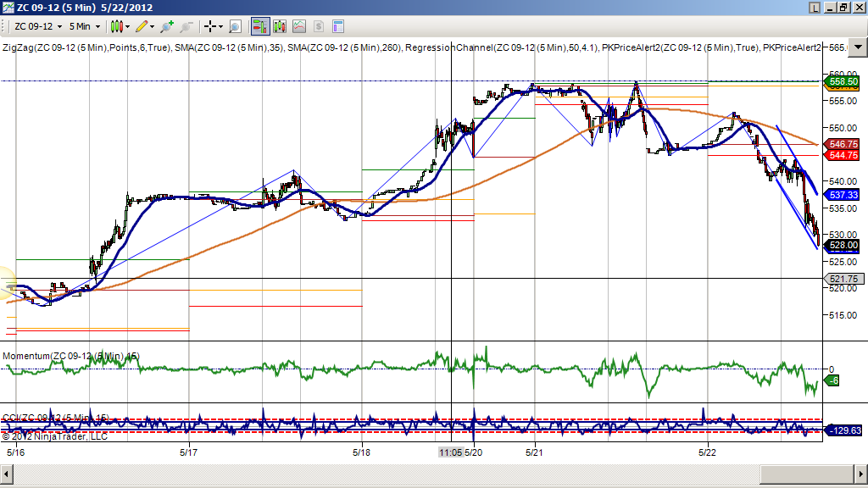
Task: Select the pencil drawing tools icon
Action: pos(142,26)
